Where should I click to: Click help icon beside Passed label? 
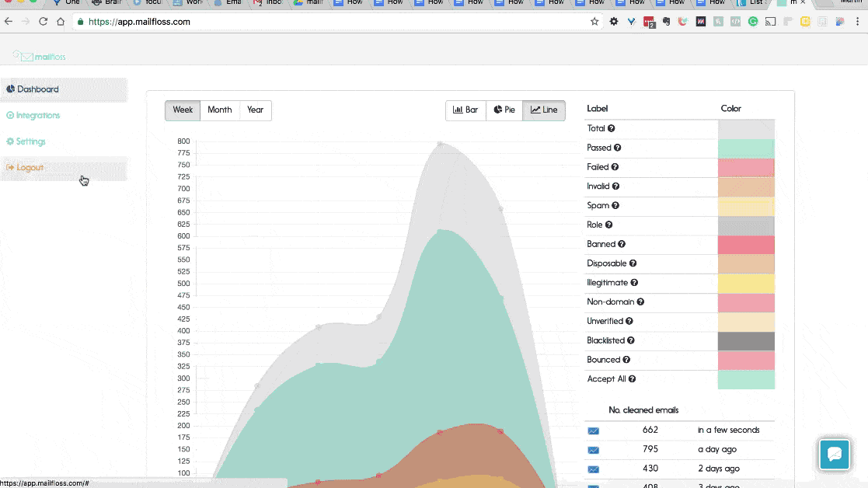[x=617, y=148]
